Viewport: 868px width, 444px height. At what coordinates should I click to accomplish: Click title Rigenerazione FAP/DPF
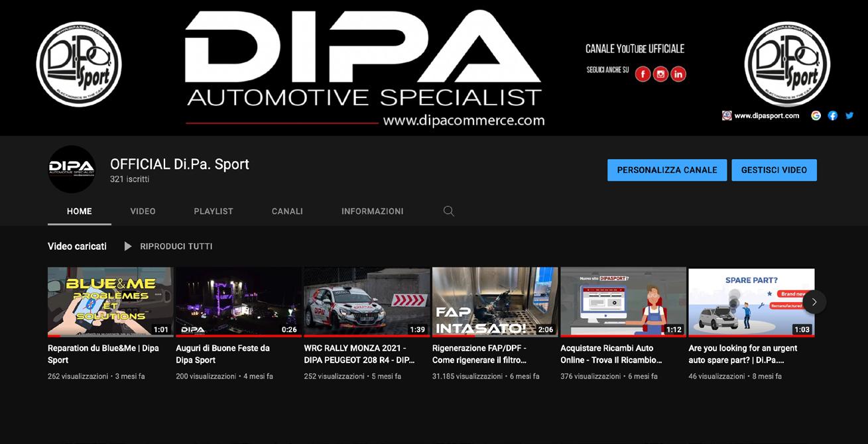tap(479, 354)
